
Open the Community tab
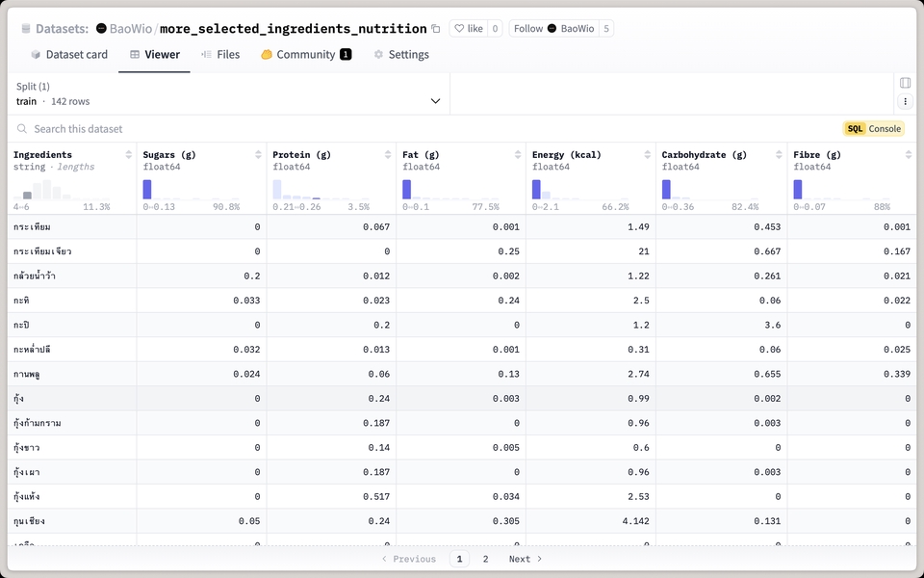pyautogui.click(x=306, y=54)
